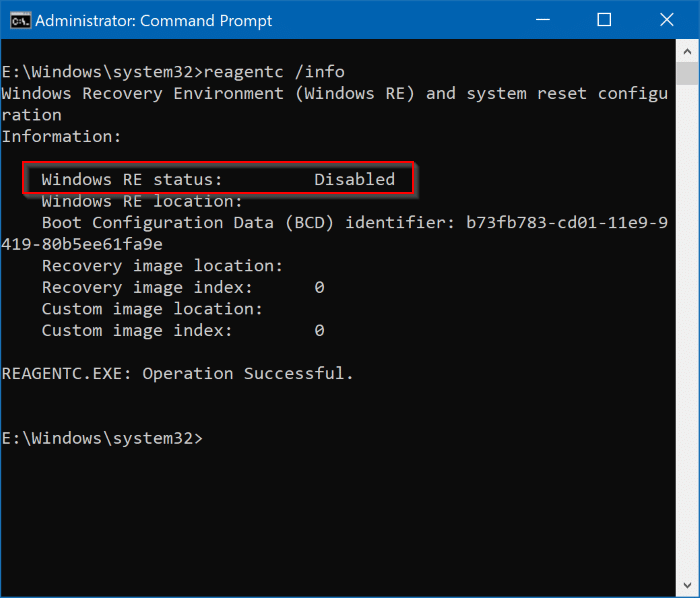Click 'REAGENTC.EXE: Operation Successful.' message

(178, 374)
